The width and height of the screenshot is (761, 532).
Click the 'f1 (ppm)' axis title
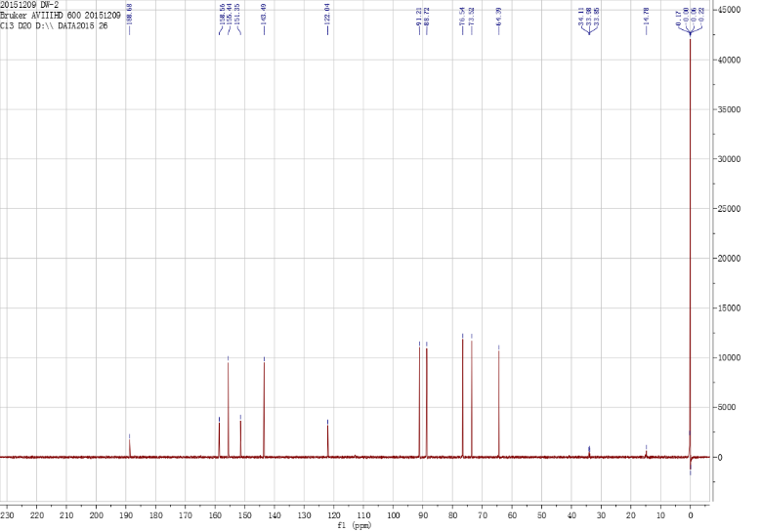pos(355,526)
